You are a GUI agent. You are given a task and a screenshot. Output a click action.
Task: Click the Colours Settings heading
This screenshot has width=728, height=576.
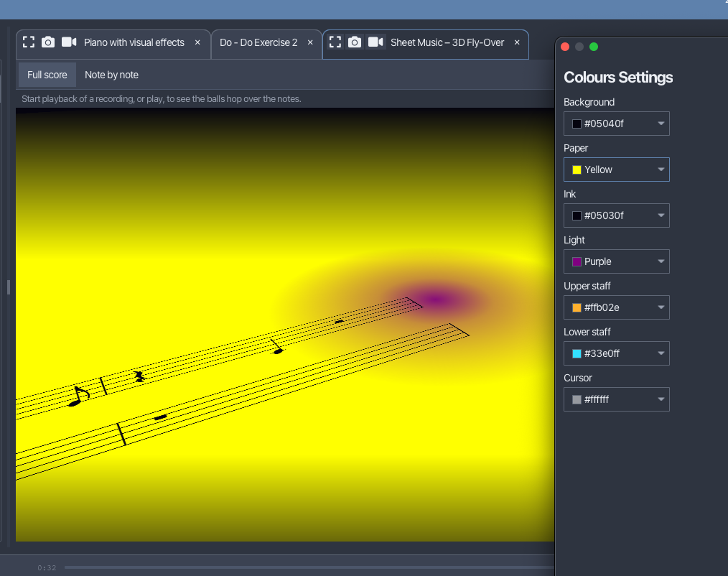(x=618, y=77)
